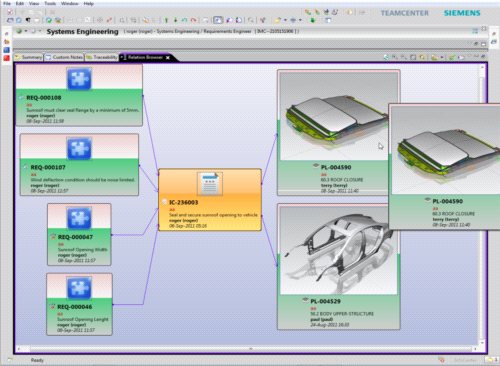This screenshot has height=366, width=500.
Task: Open the View menu
Action: 34,3
